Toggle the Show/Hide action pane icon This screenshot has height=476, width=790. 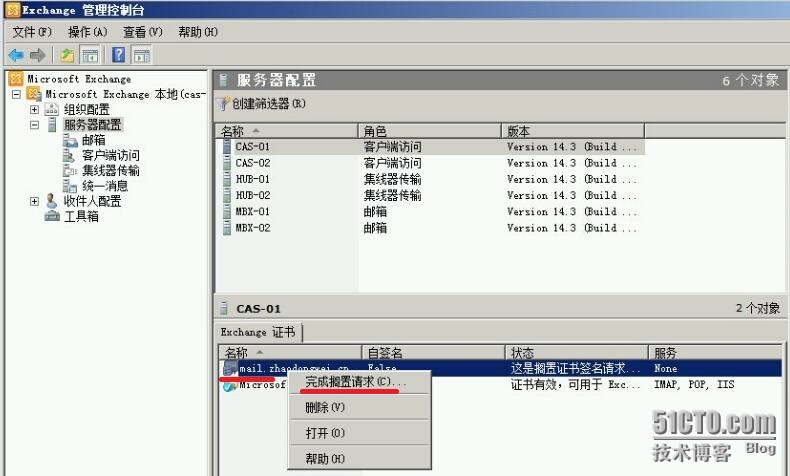pyautogui.click(x=142, y=55)
